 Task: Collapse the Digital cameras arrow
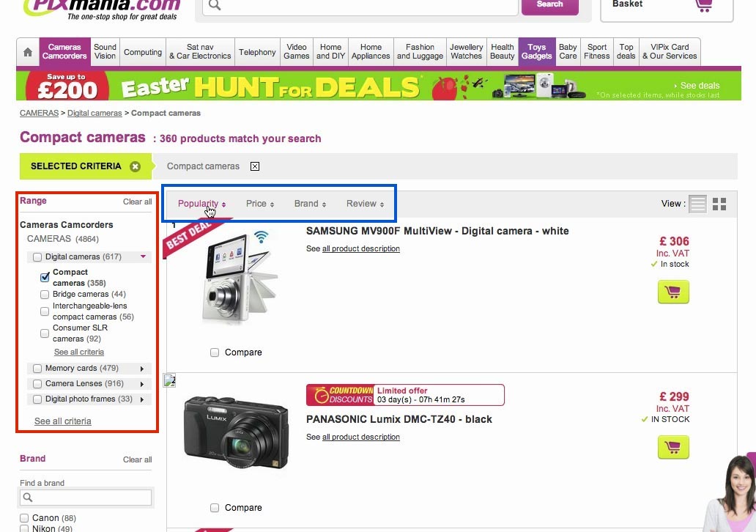tap(143, 256)
